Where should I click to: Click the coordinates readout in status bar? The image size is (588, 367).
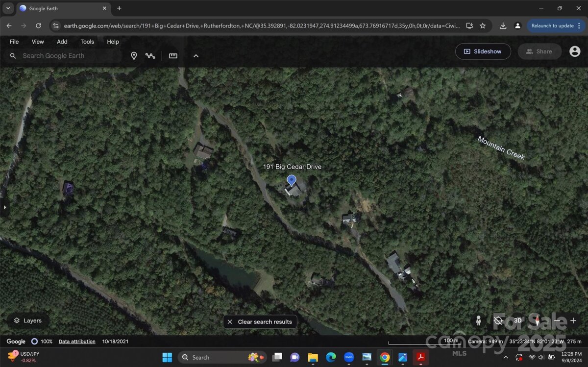click(x=537, y=342)
